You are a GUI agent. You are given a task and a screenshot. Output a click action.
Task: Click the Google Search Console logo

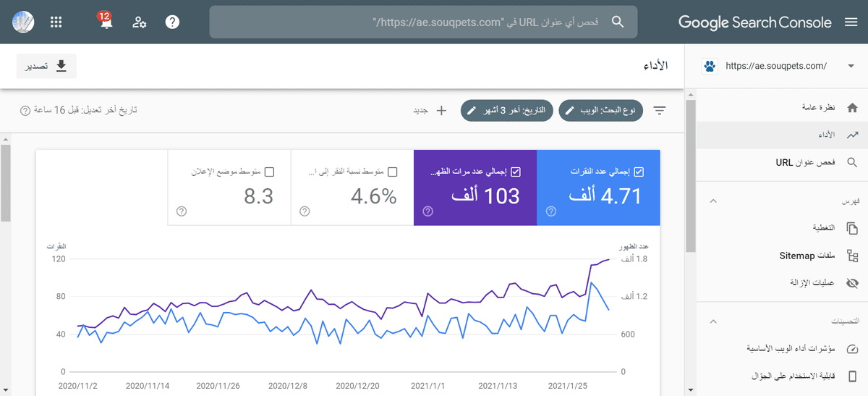755,22
